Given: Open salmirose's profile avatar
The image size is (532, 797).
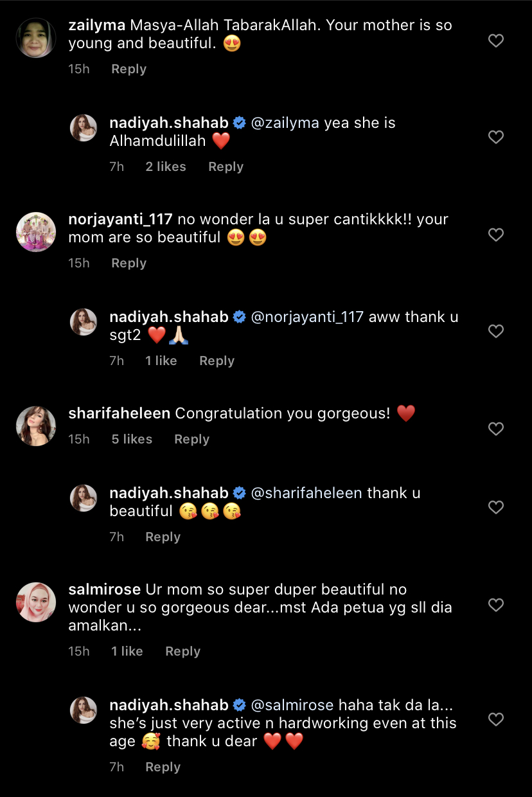Looking at the screenshot, I should point(36,602).
